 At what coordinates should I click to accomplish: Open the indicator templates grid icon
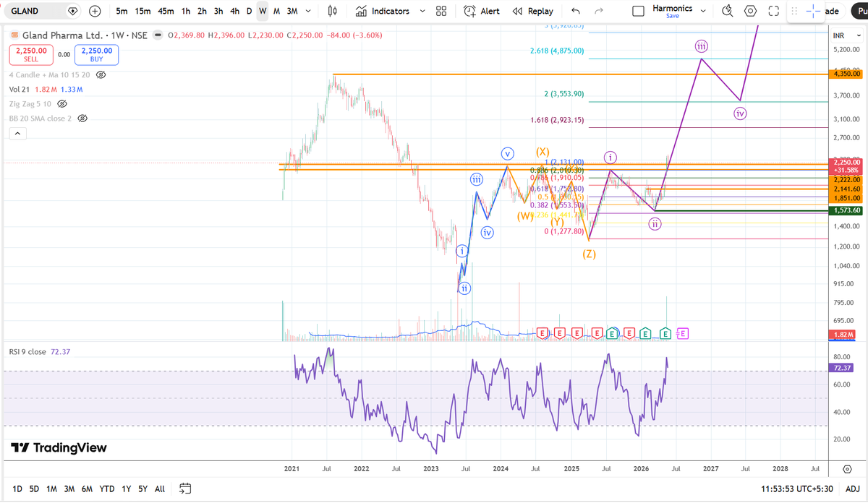point(441,11)
